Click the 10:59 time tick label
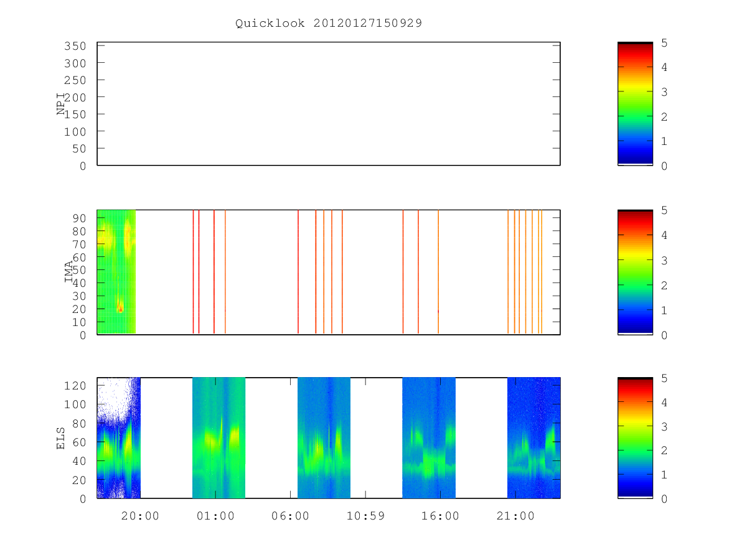The height and width of the screenshot is (560, 747). [x=365, y=516]
